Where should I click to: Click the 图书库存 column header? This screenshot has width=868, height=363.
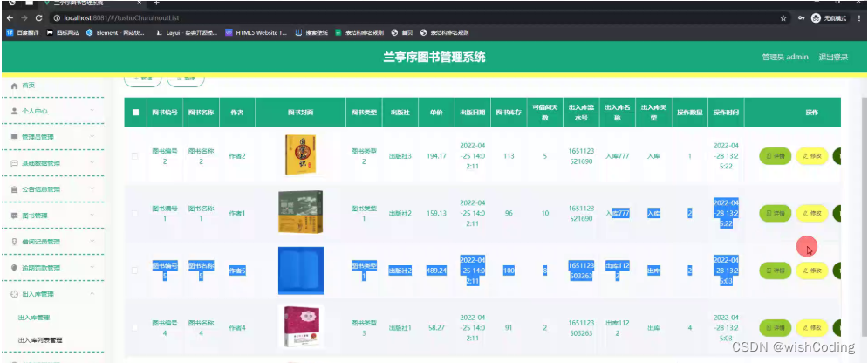pyautogui.click(x=509, y=113)
